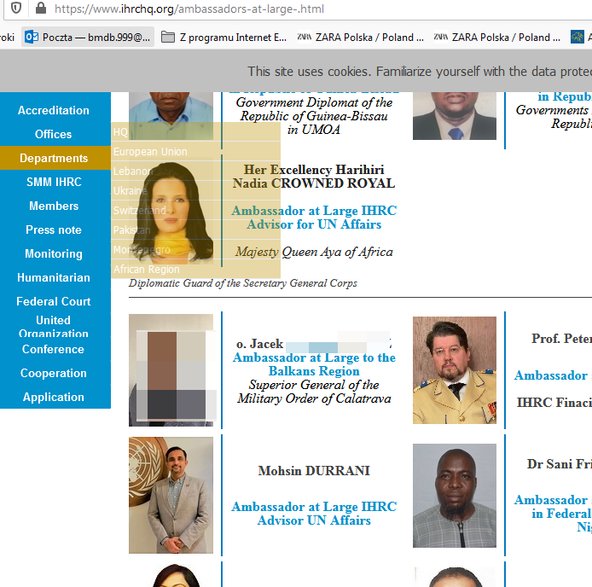The width and height of the screenshot is (592, 587).
Task: Select European Union in the submenu
Action: click(196, 151)
